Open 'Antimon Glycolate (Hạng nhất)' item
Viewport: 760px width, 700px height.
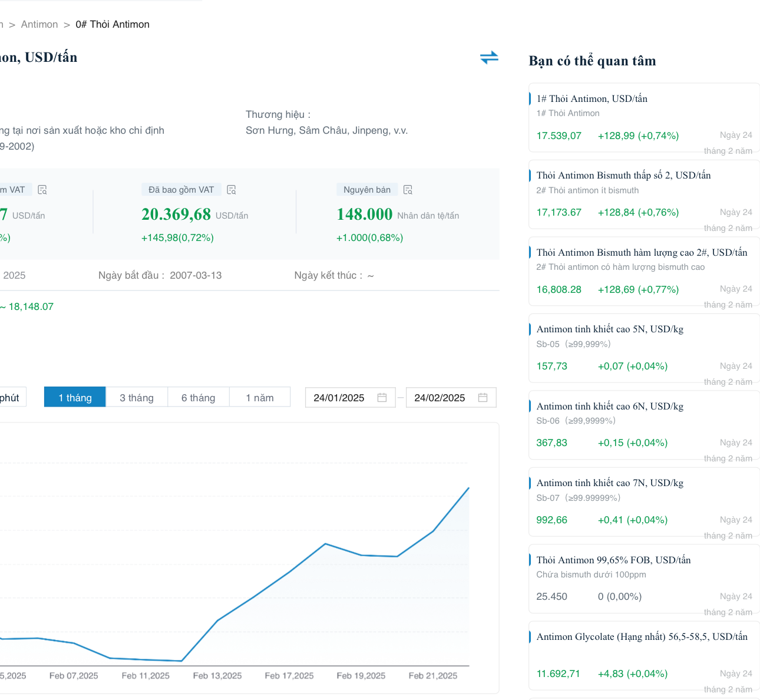tap(642, 636)
